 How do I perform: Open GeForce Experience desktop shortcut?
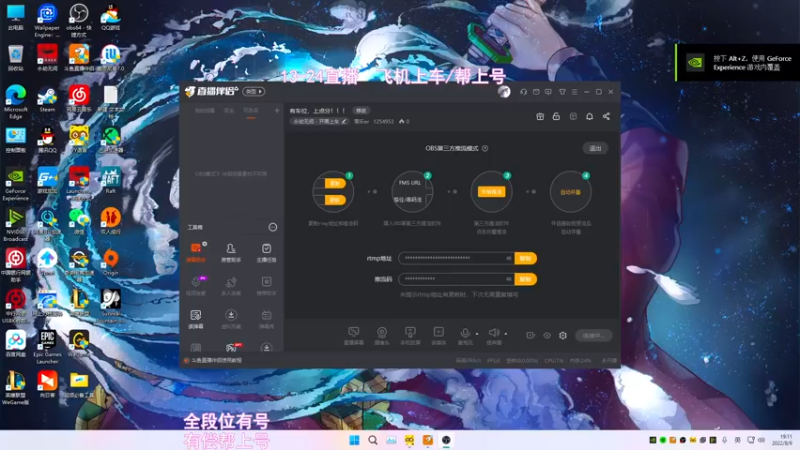pos(16,185)
